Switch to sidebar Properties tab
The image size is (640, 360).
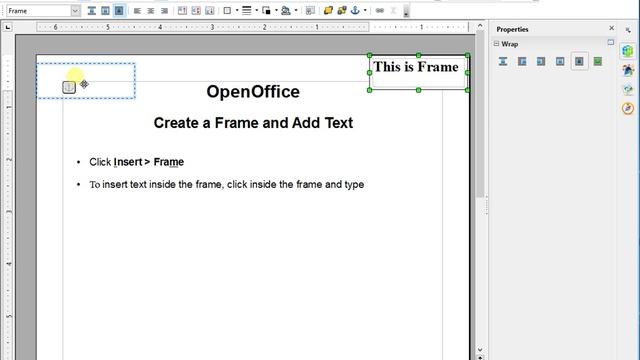628,51
